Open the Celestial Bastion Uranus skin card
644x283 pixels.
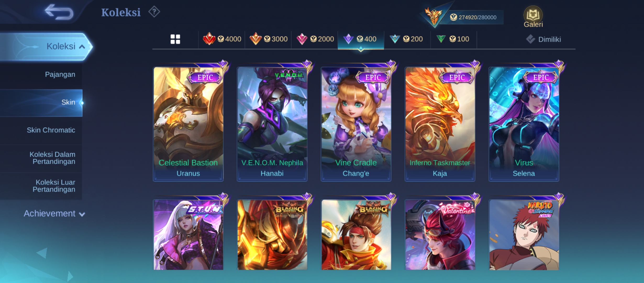[x=188, y=124]
